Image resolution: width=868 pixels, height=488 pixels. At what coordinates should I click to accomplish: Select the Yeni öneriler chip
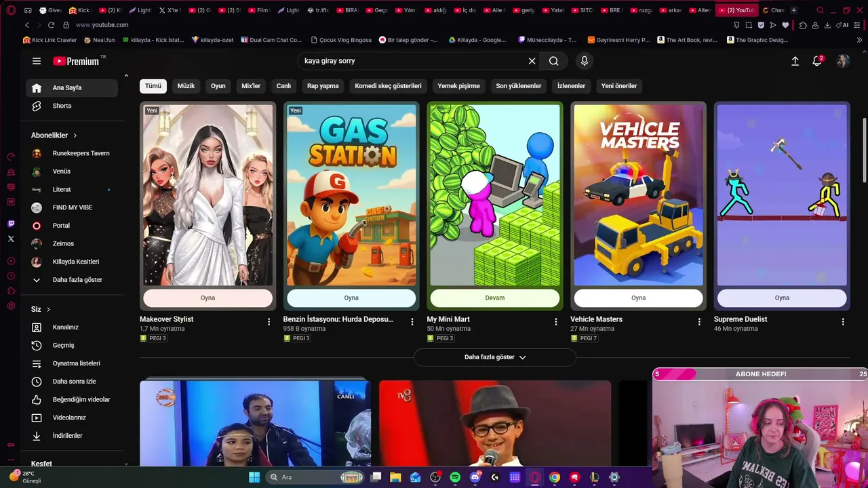pos(619,86)
